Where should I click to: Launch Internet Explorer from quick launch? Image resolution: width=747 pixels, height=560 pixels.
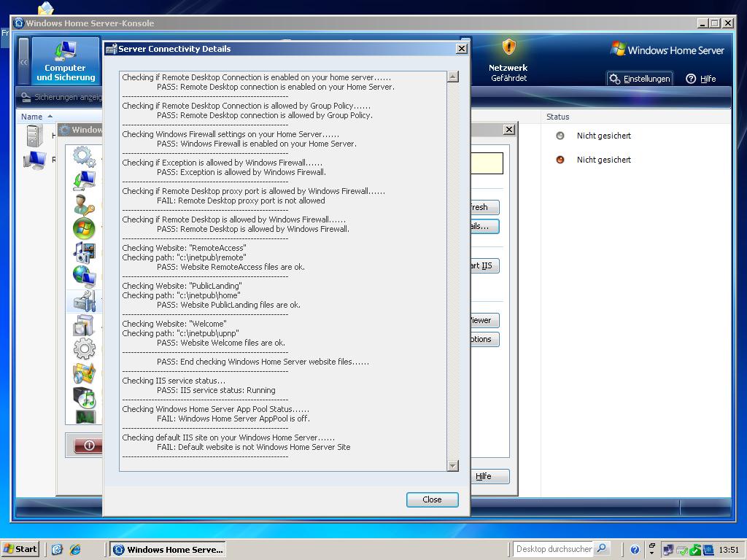click(x=75, y=550)
